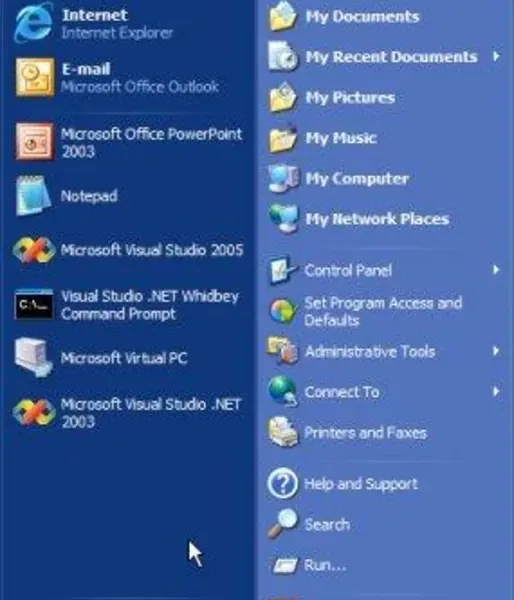The height and width of the screenshot is (600, 514).
Task: Expand the Control Panel submenu arrow
Action: [x=496, y=270]
